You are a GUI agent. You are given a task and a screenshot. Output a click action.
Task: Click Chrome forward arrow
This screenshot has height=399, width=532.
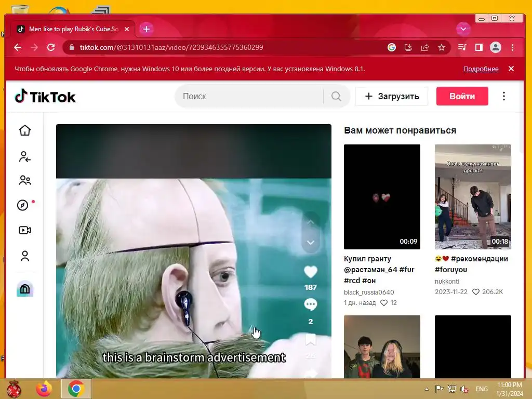(34, 47)
